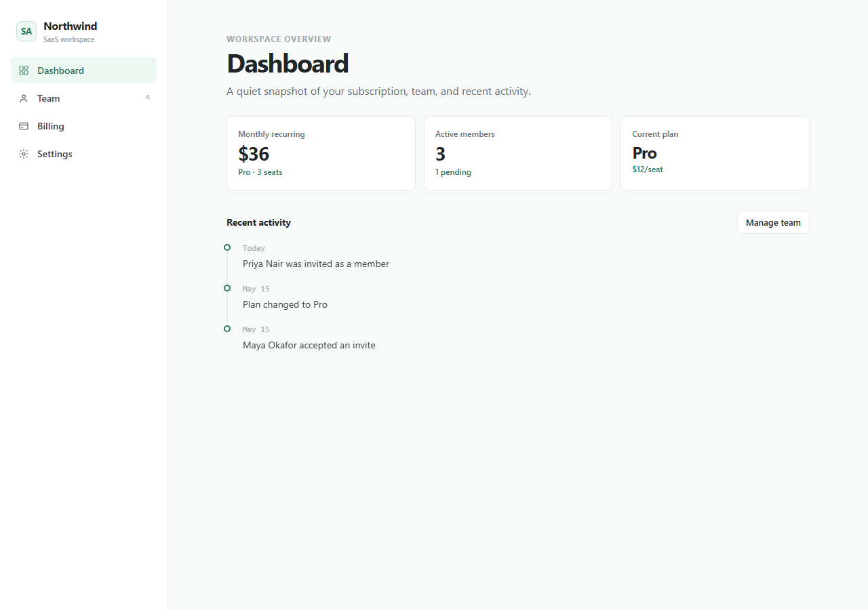This screenshot has height=610, width=868.
Task: Select the Current plan Pro card
Action: pos(715,153)
